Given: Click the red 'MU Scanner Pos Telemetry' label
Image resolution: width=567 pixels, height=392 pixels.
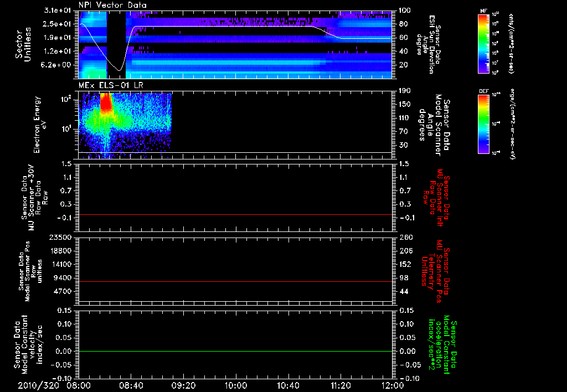Looking at the screenshot, I should click(x=435, y=271).
